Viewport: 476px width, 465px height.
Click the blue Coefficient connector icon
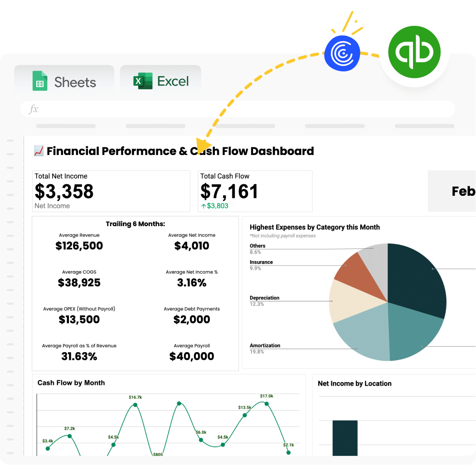tap(342, 53)
